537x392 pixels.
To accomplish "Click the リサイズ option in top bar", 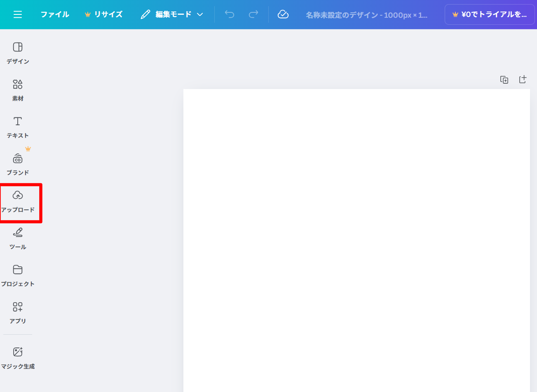I will [104, 14].
